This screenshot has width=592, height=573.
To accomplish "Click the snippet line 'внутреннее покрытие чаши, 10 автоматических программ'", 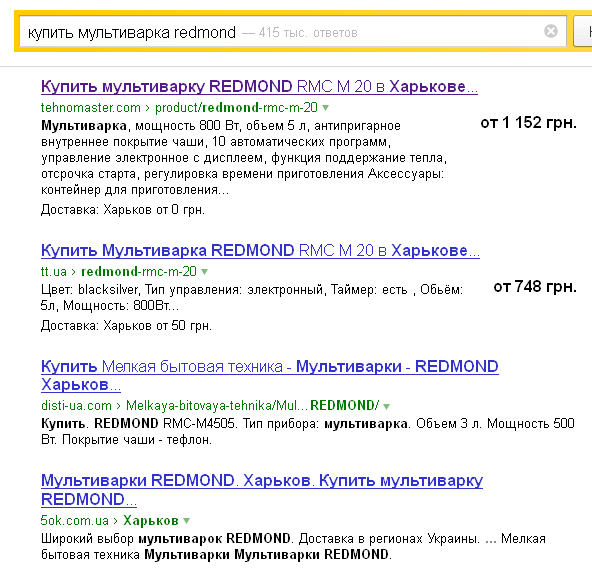I will click(x=216, y=142).
